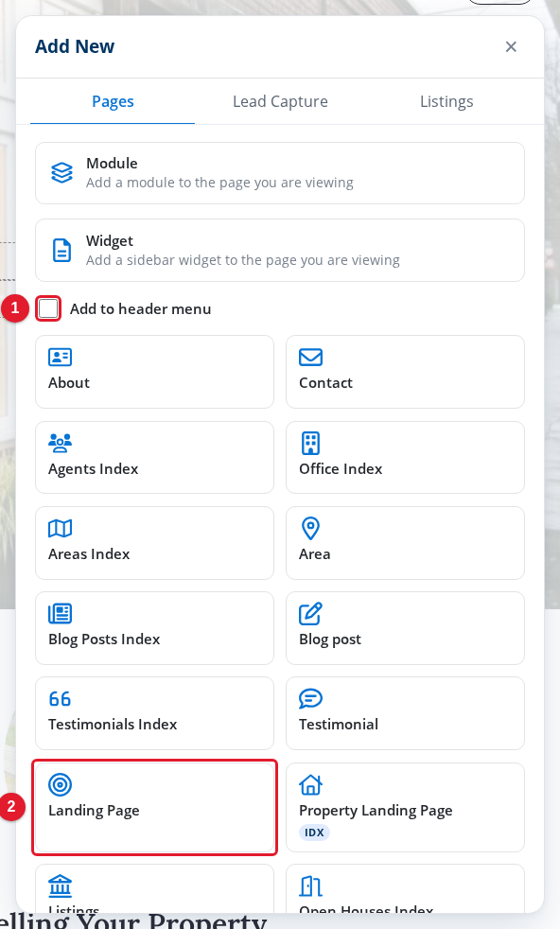Select the Office Index page type
Viewport: 560px width, 929px height.
pos(405,457)
